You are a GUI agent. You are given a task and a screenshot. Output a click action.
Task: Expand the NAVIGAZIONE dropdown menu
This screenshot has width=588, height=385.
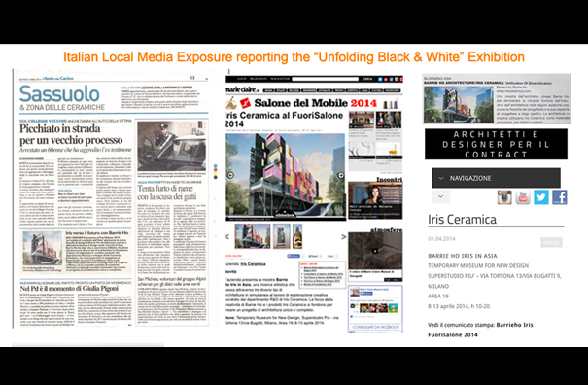coord(496,178)
